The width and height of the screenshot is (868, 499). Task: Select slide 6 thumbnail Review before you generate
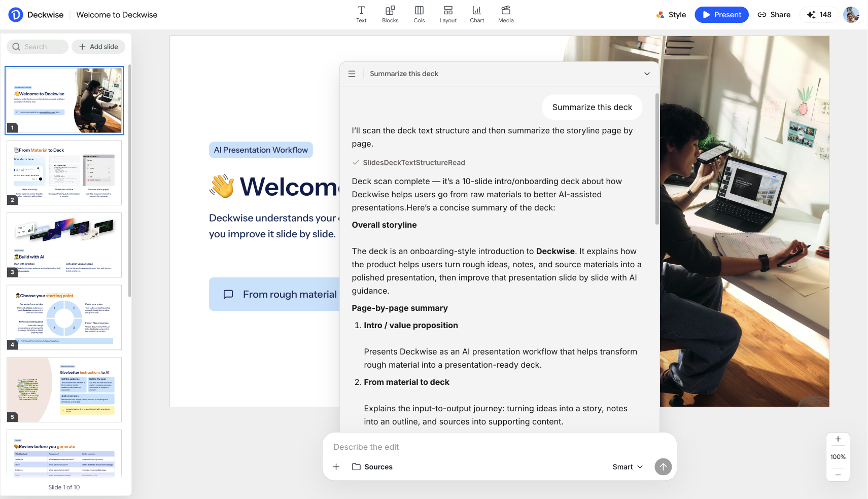pyautogui.click(x=64, y=453)
